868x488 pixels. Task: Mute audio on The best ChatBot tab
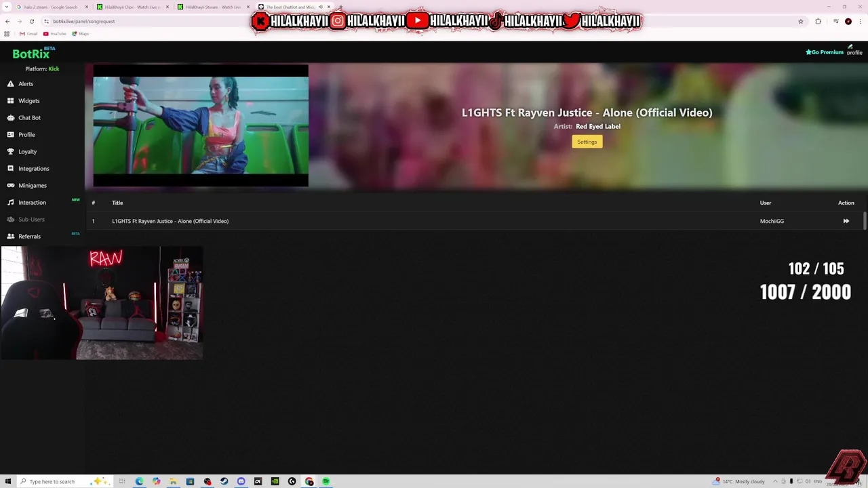321,7
